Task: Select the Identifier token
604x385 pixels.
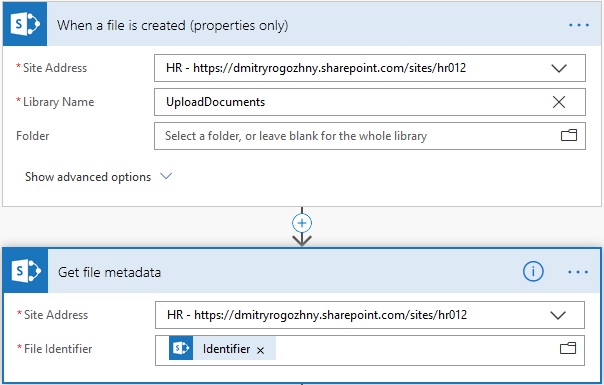Action: click(222, 348)
